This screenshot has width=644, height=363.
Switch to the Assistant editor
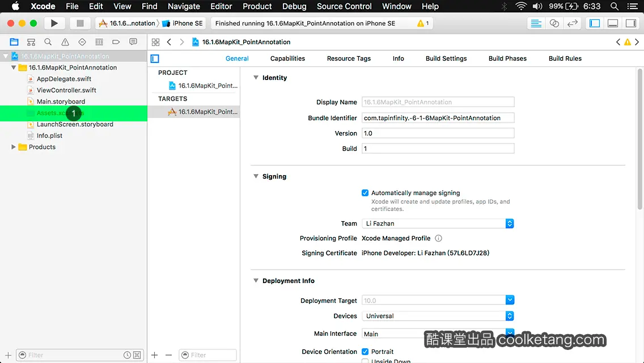click(554, 23)
